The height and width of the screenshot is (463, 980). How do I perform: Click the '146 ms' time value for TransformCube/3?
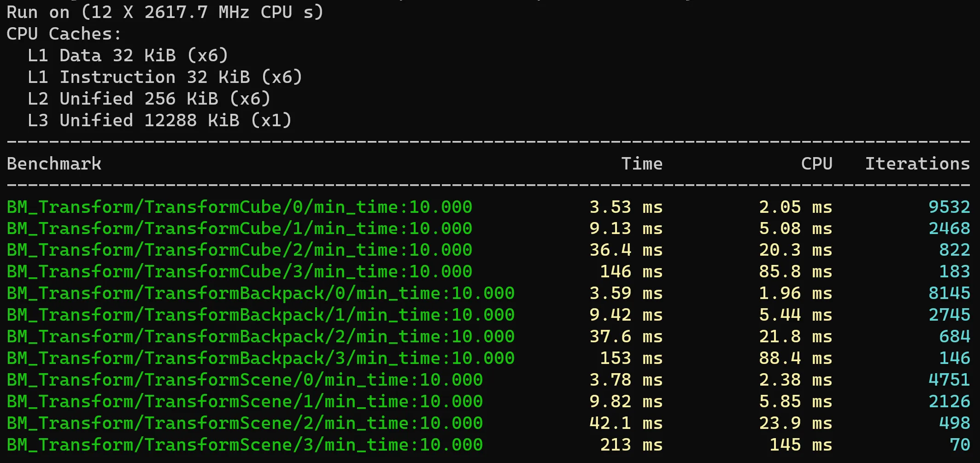pyautogui.click(x=631, y=272)
